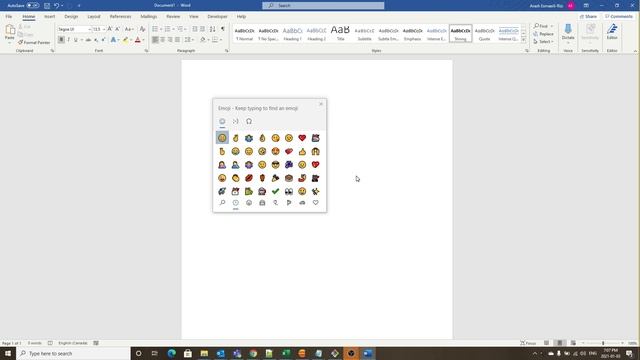Open the Borders dropdown arrow
Screen dimensions: 640x360
[x=221, y=40]
